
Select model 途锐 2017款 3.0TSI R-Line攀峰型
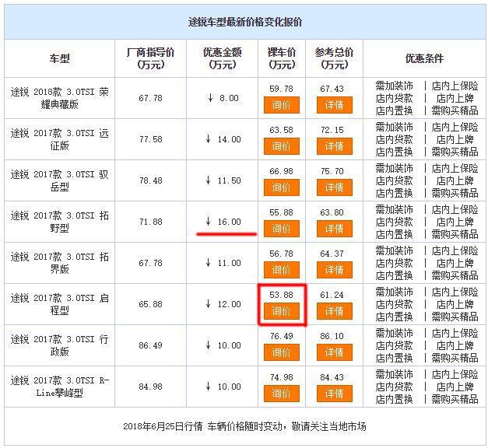pos(59,387)
